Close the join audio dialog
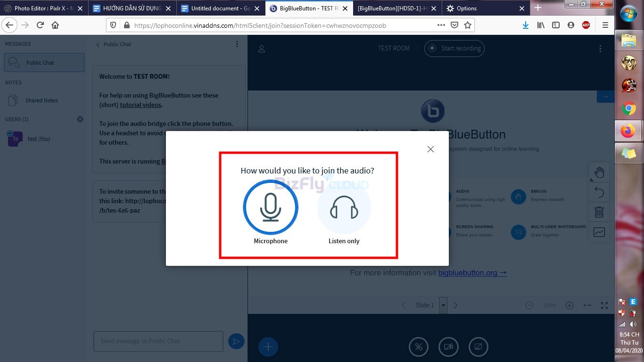644x362 pixels. 430,149
